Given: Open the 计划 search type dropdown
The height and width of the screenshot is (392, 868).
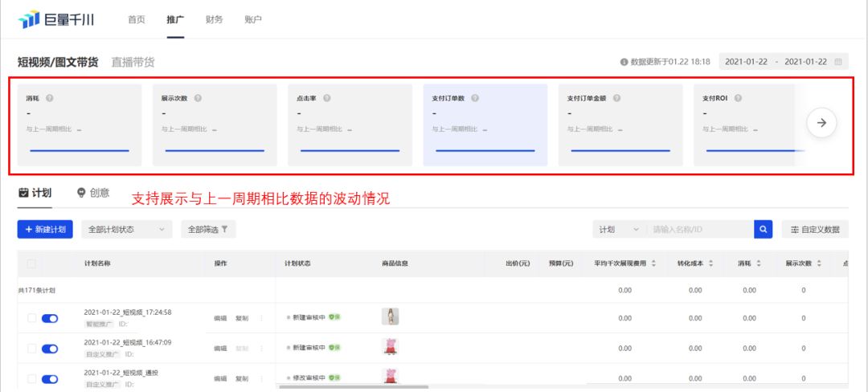Looking at the screenshot, I should (x=618, y=230).
